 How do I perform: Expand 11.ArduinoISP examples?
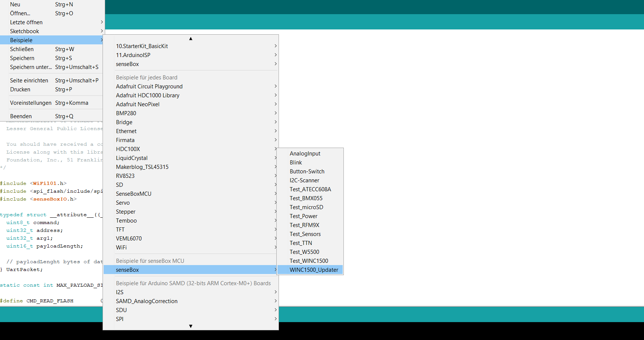click(x=191, y=55)
